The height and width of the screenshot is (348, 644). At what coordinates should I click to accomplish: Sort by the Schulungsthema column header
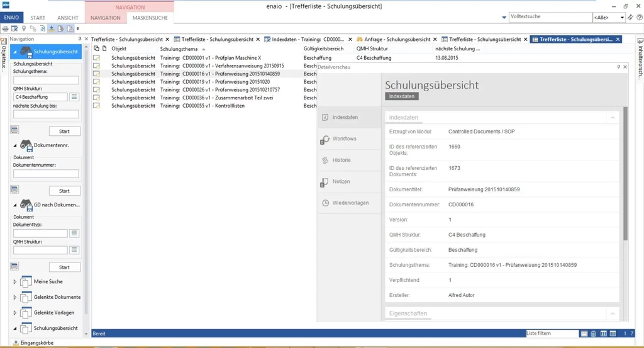(x=179, y=49)
